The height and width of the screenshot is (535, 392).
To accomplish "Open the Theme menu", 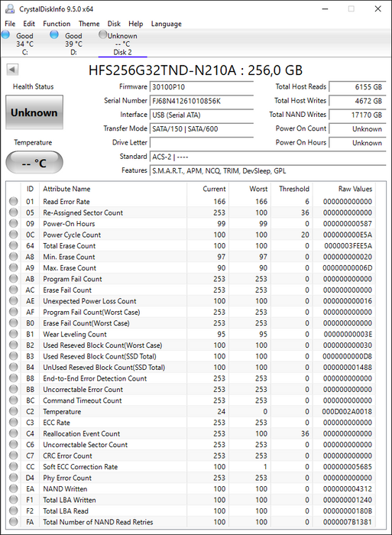I will [x=89, y=24].
